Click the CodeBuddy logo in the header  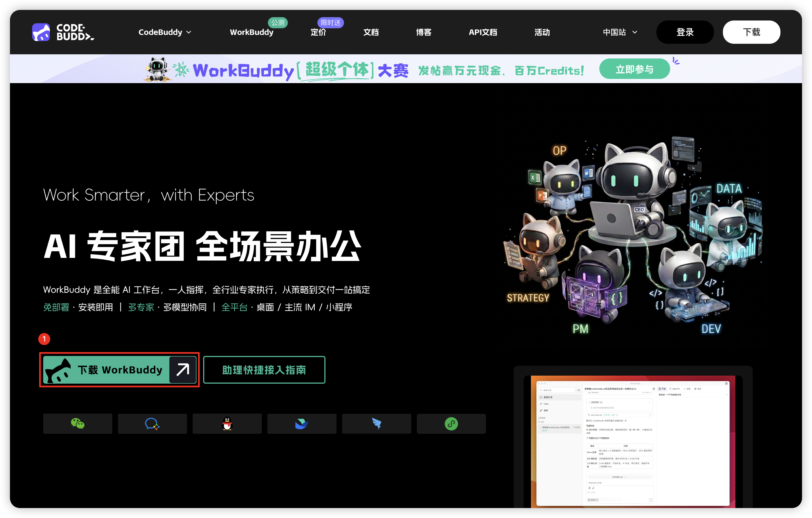(x=63, y=32)
